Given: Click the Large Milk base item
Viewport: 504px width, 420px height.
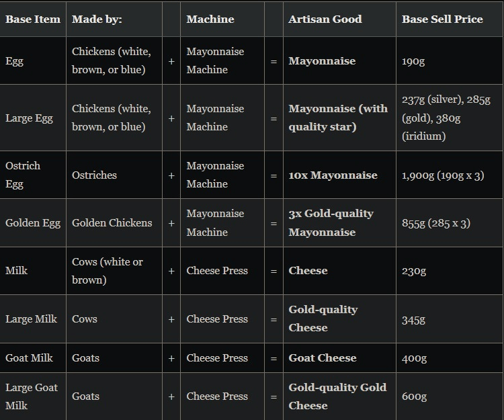Looking at the screenshot, I should (32, 319).
